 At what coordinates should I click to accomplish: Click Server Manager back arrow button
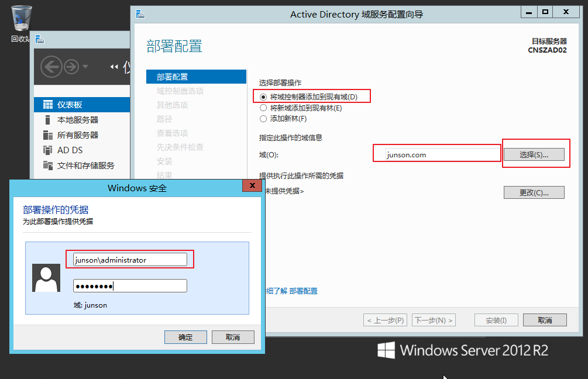point(51,67)
